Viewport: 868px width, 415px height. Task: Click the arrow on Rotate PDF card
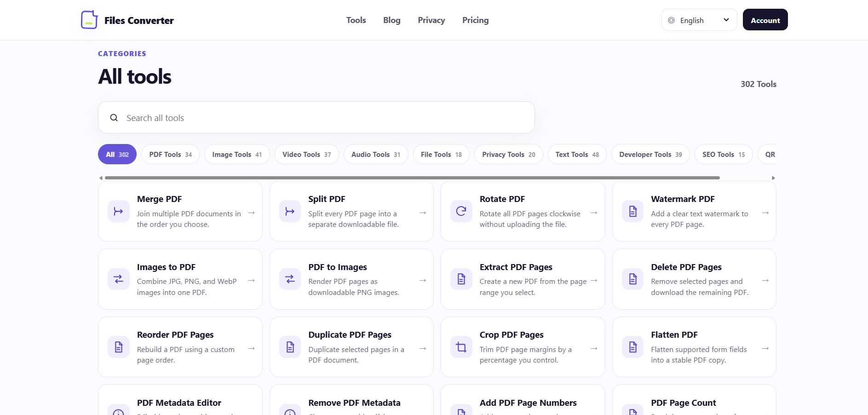coord(594,213)
